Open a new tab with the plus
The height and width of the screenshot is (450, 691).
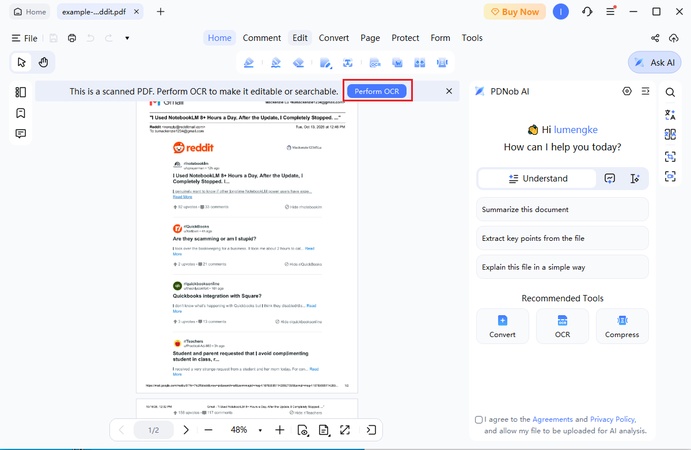(x=160, y=12)
